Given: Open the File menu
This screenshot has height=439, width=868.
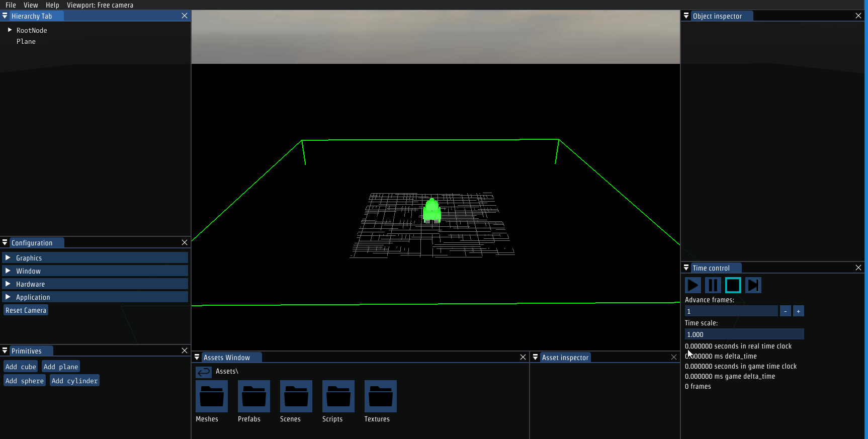Looking at the screenshot, I should 11,5.
